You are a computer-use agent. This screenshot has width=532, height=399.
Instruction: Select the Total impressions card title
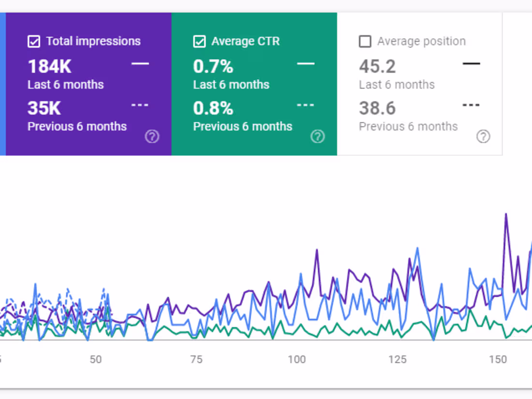pos(93,42)
